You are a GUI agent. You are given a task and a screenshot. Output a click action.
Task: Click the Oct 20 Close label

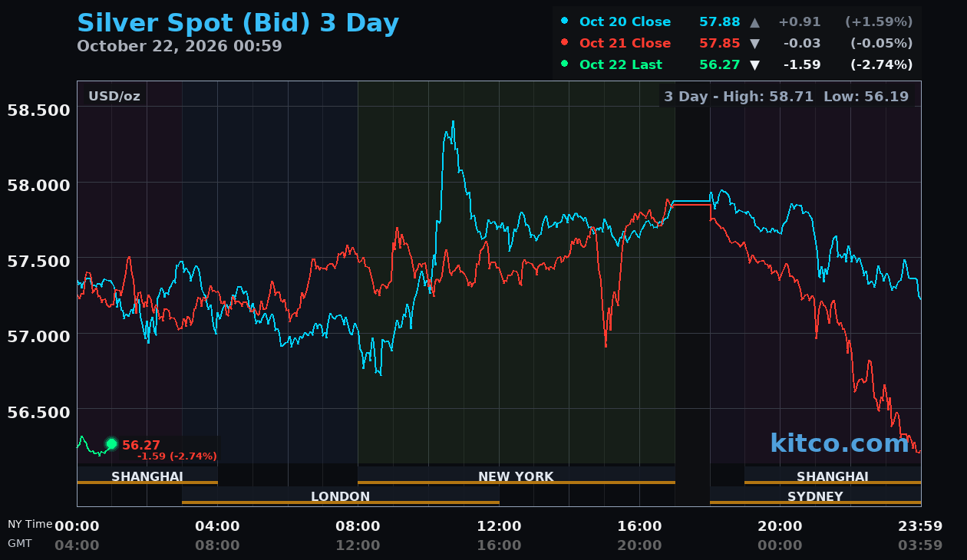coord(625,22)
